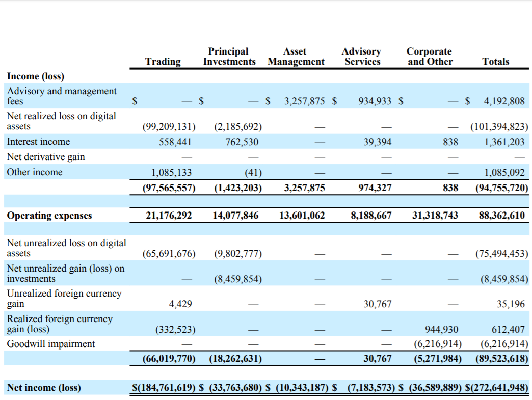Click the value (41)
The image size is (532, 400).
point(253,173)
